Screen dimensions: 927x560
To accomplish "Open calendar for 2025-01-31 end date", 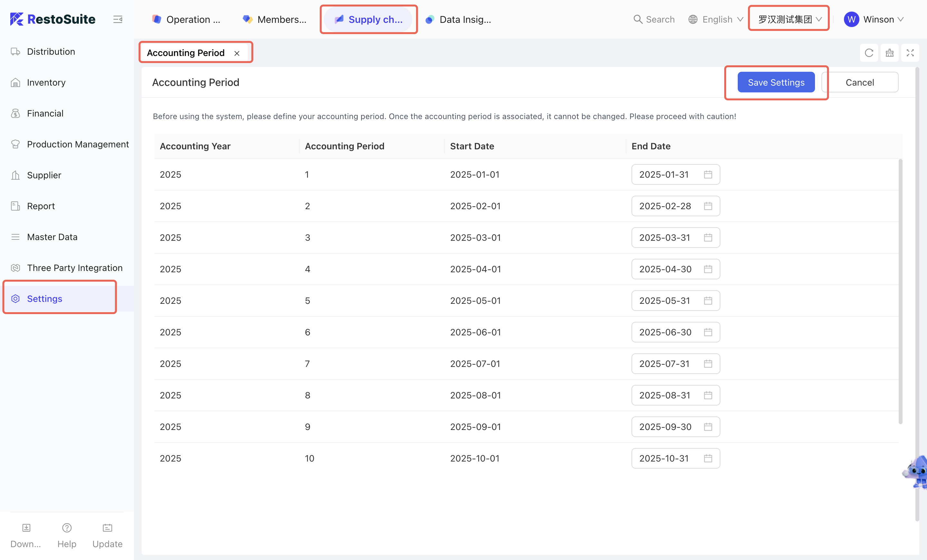I will click(708, 174).
